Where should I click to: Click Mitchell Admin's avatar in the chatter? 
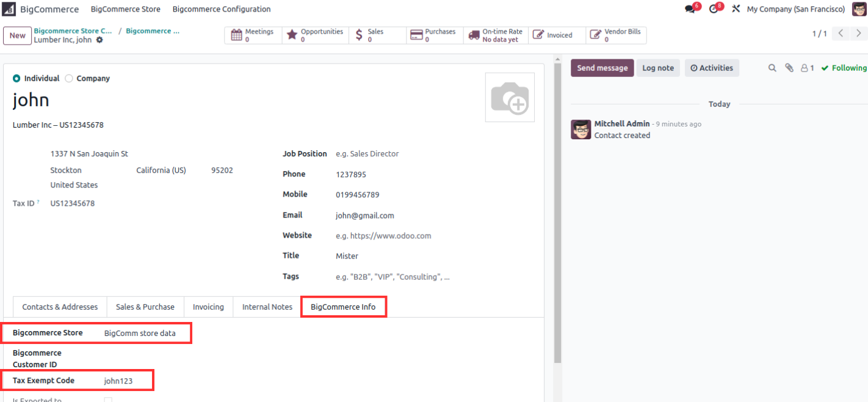(580, 130)
